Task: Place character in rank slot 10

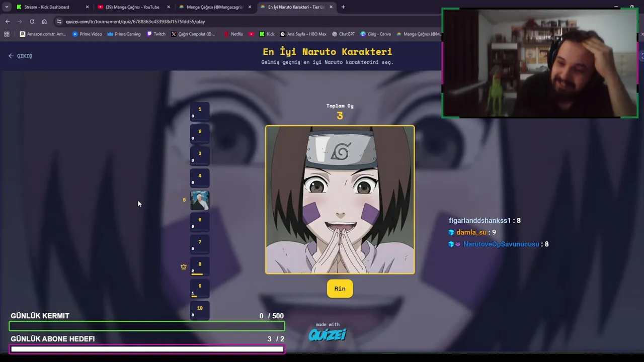Action: click(x=200, y=311)
